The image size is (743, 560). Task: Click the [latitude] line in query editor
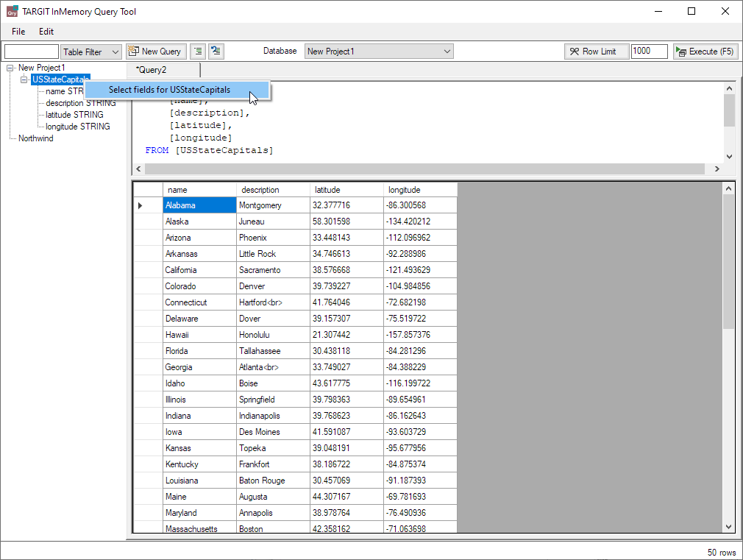pyautogui.click(x=201, y=125)
